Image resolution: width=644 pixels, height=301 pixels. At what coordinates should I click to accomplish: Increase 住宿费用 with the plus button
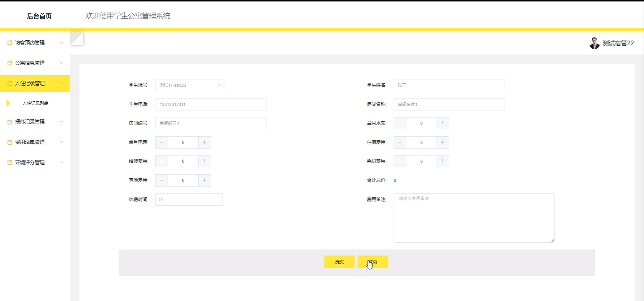click(442, 142)
